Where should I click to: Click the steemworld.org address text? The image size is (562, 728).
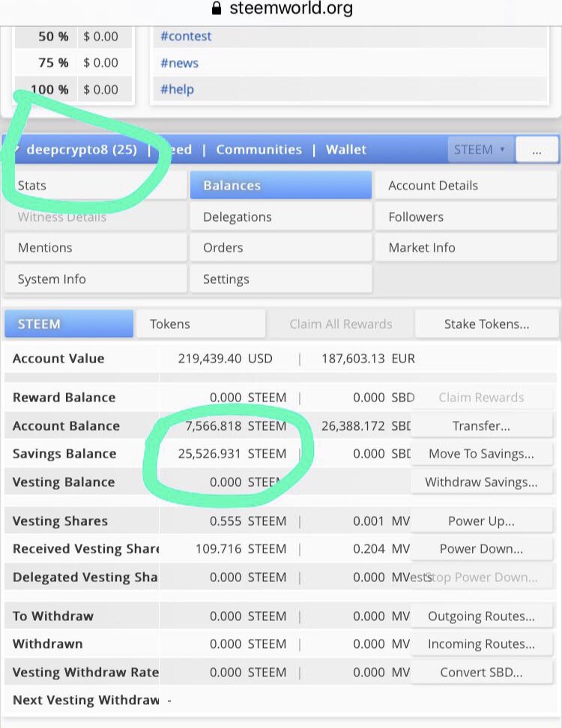(x=291, y=8)
